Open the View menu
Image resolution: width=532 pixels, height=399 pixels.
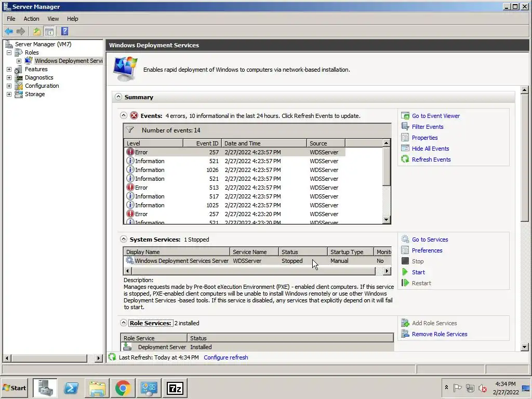pos(53,19)
